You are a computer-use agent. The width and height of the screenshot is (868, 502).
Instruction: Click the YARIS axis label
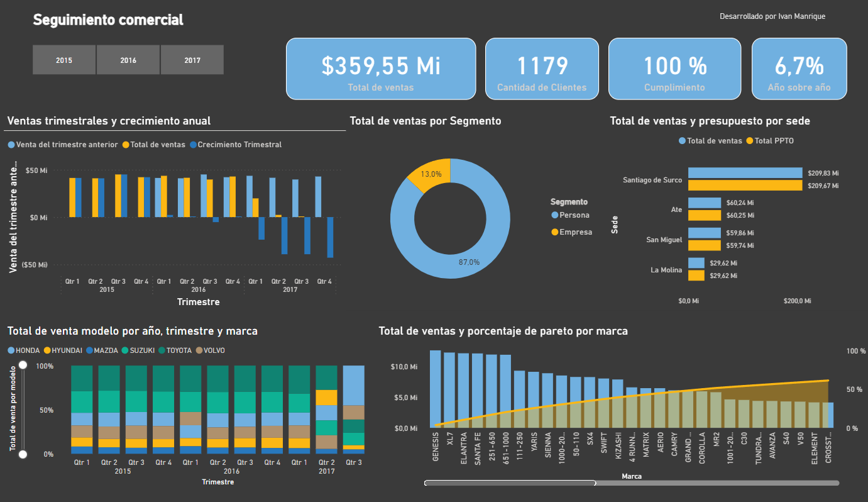click(534, 442)
